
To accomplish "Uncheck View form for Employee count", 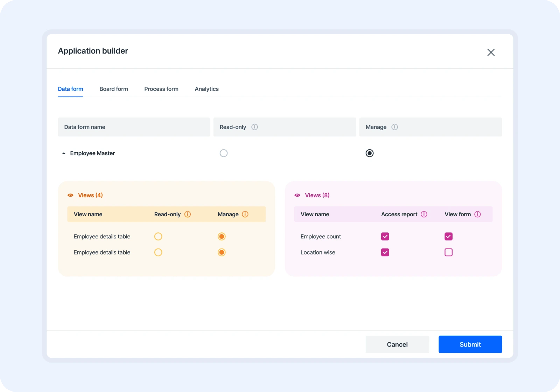I will click(448, 237).
